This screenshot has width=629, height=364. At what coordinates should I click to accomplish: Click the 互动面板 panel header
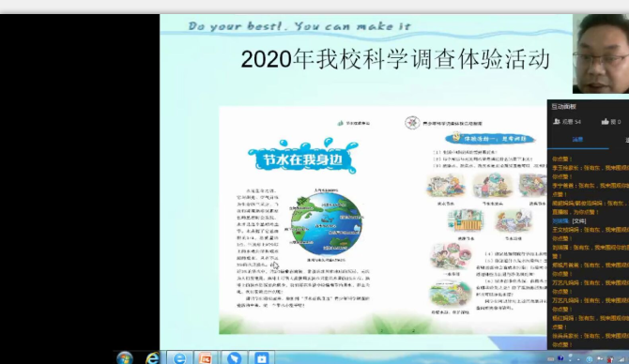[563, 107]
